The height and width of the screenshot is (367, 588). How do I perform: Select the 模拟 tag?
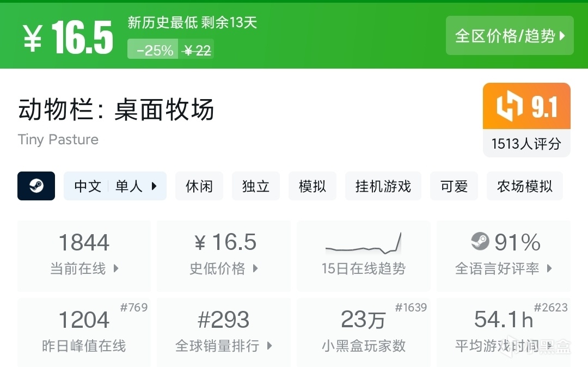(313, 186)
